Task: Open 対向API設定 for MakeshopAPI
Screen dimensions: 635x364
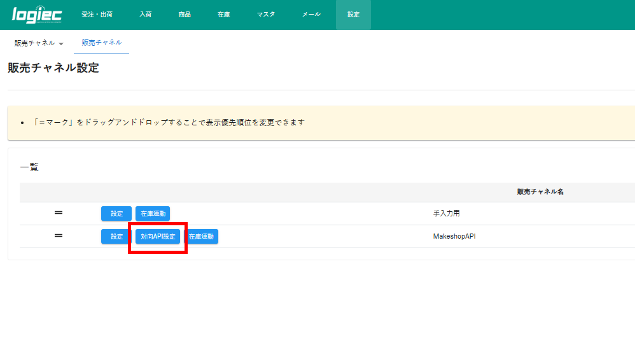Action: click(158, 237)
